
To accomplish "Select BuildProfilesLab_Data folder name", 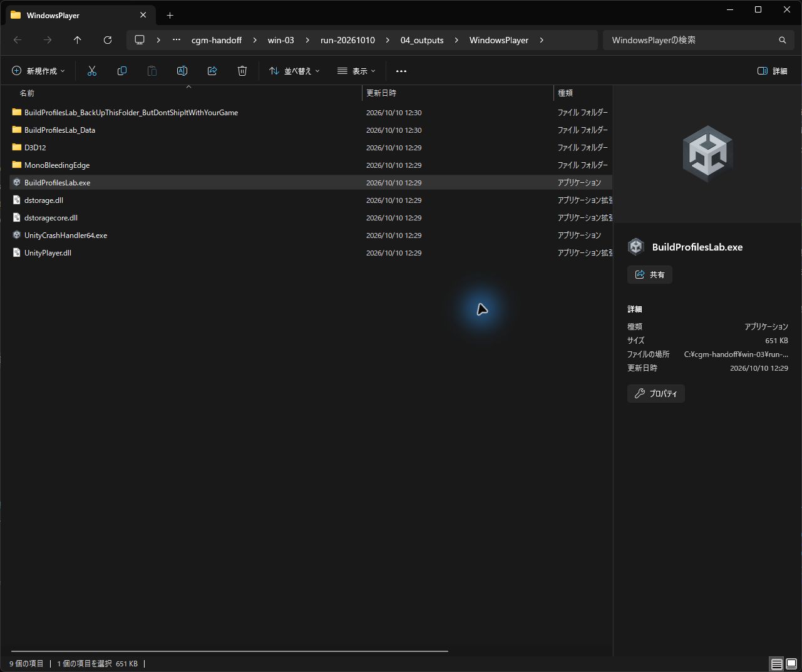I will (59, 130).
